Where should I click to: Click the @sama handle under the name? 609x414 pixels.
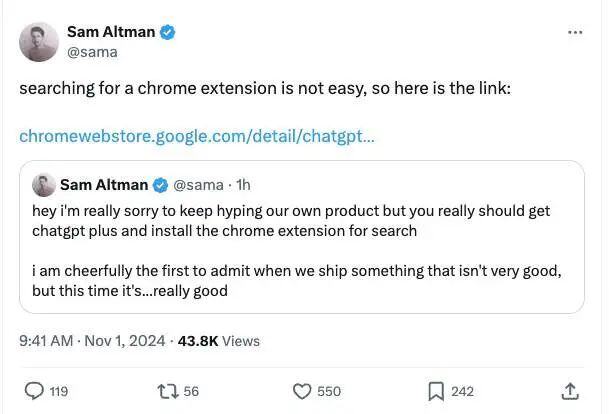[92, 52]
